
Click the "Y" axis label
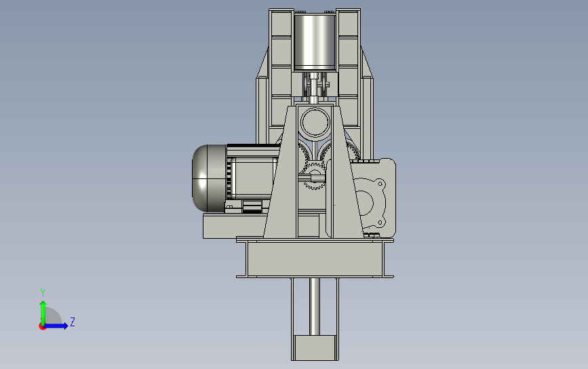coord(42,293)
